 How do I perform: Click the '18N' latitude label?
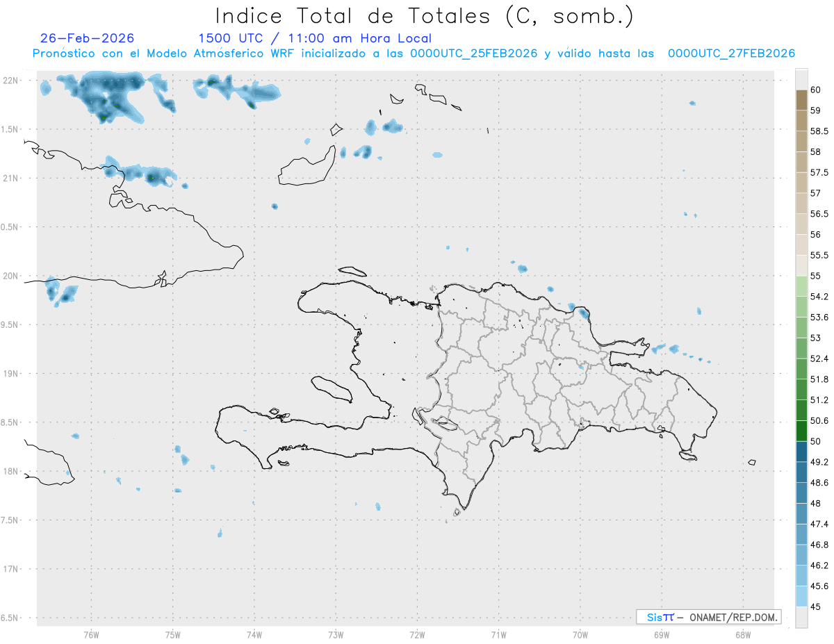click(11, 471)
